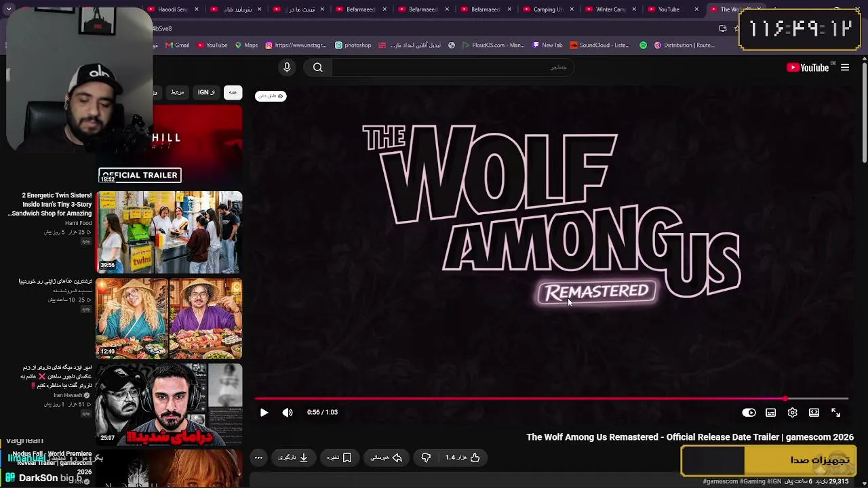Turn on subtitles with the captions icon
The image size is (868, 488).
pyautogui.click(x=770, y=412)
